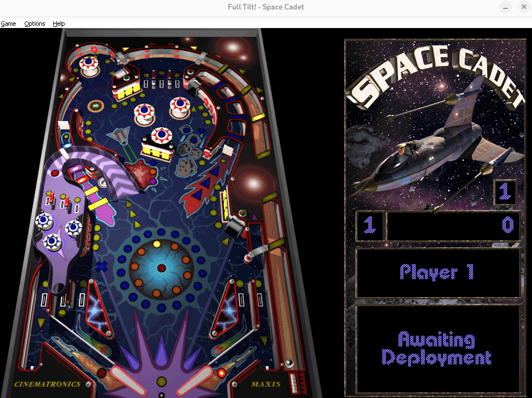
Task: Click the CINEMATRONICS label
Action: pos(48,384)
